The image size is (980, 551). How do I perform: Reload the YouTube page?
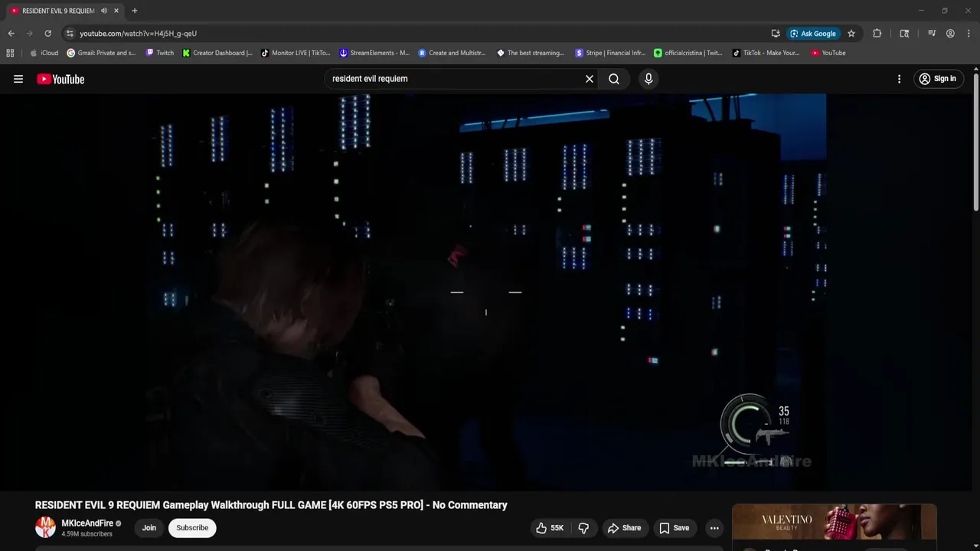pyautogui.click(x=47, y=34)
